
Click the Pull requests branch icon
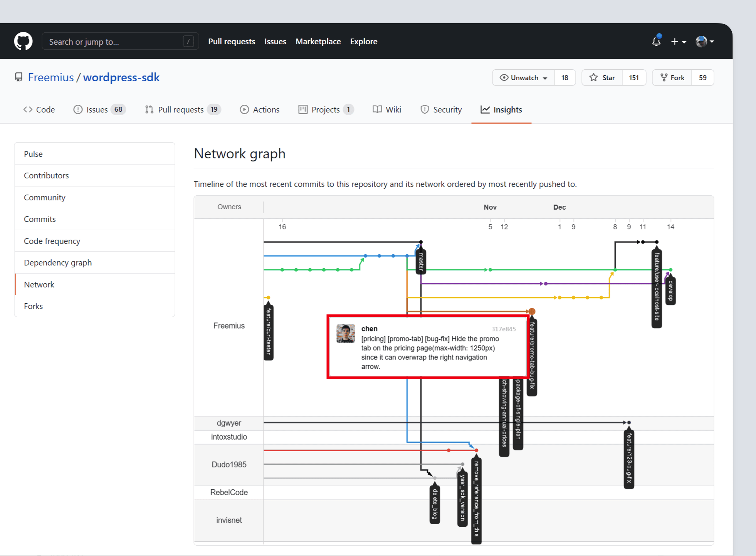click(149, 109)
